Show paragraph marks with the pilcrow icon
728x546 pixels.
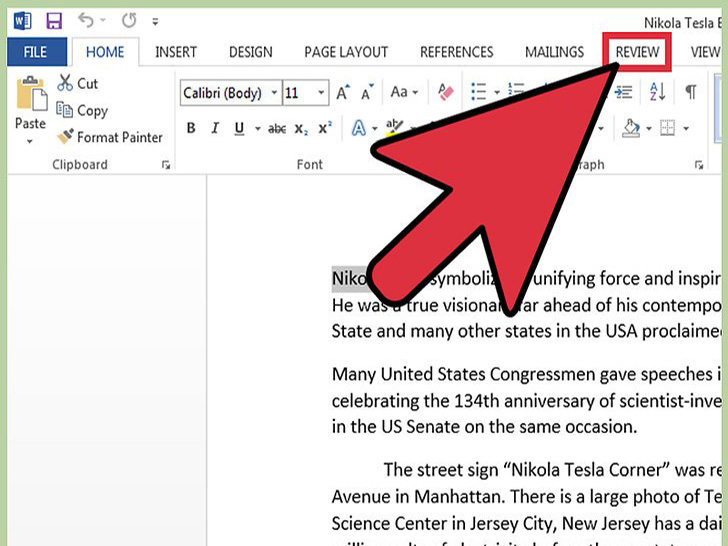(x=690, y=92)
